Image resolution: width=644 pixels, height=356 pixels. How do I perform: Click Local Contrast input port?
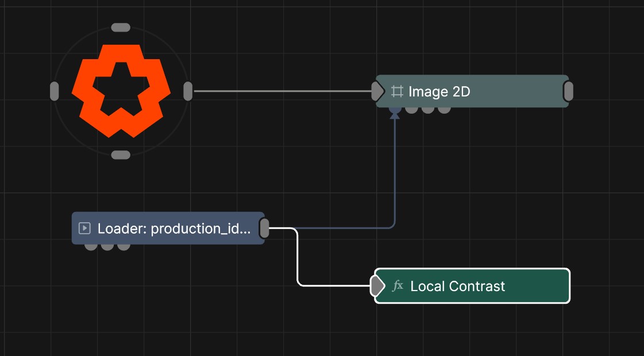(x=377, y=285)
